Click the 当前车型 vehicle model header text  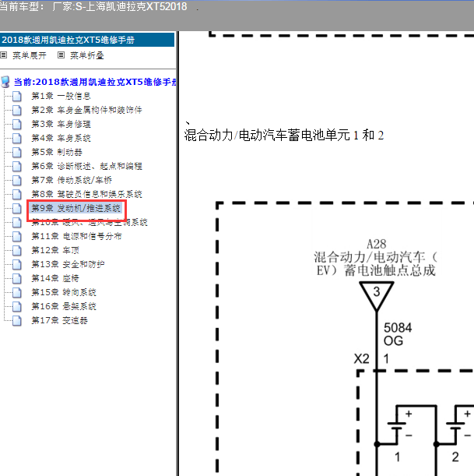(x=93, y=6)
